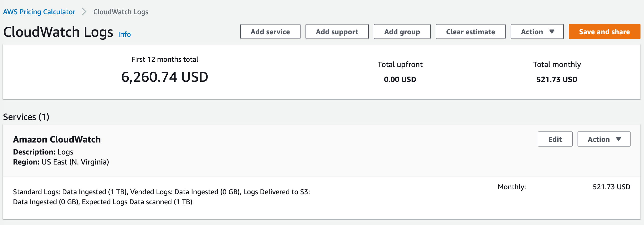Open the Amazon CloudWatch service Action dropdown
Viewport: 644px width, 225px height.
coord(604,139)
